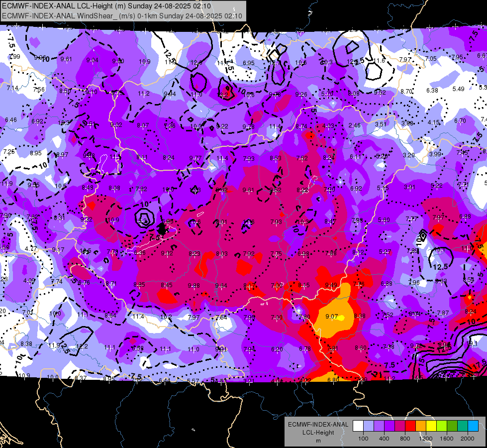Click the 4.15 grid value

434,122
